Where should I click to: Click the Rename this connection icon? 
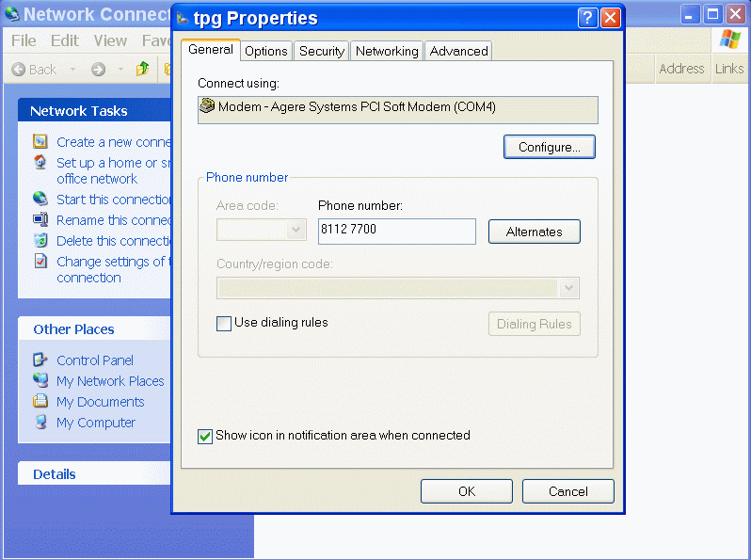coord(40,219)
